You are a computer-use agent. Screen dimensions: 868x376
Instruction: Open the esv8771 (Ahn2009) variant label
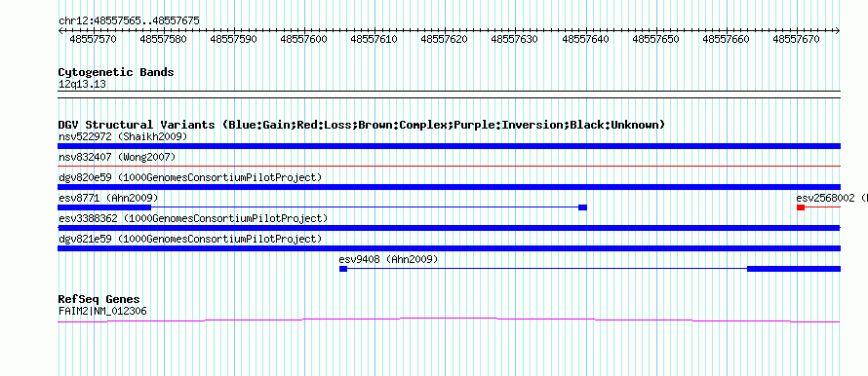108,198
